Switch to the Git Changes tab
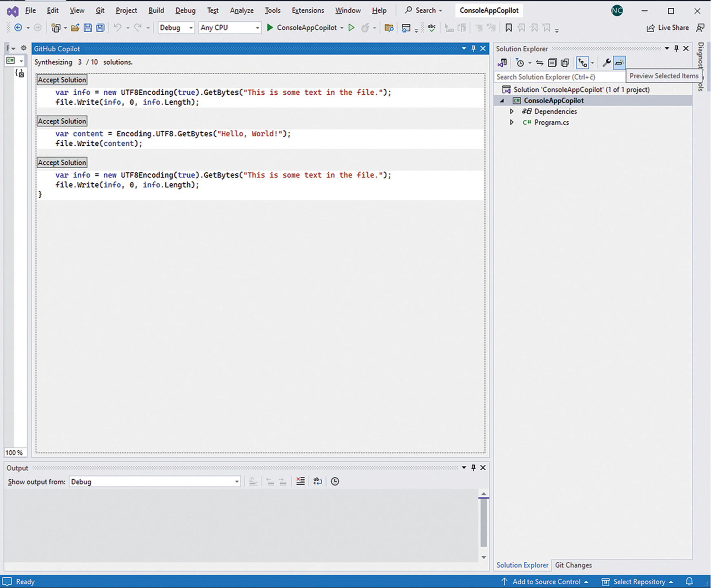Viewport: 711px width, 588px height. (573, 565)
